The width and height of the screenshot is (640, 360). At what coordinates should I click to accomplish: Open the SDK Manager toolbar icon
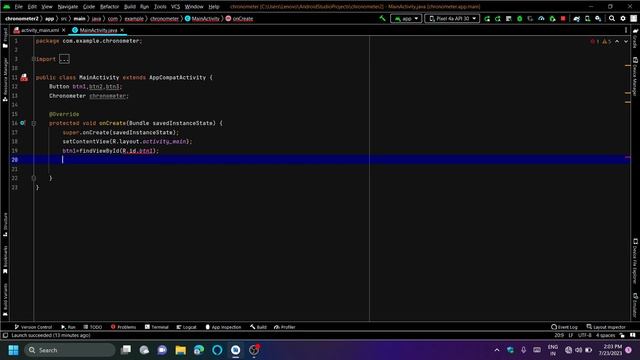click(598, 18)
